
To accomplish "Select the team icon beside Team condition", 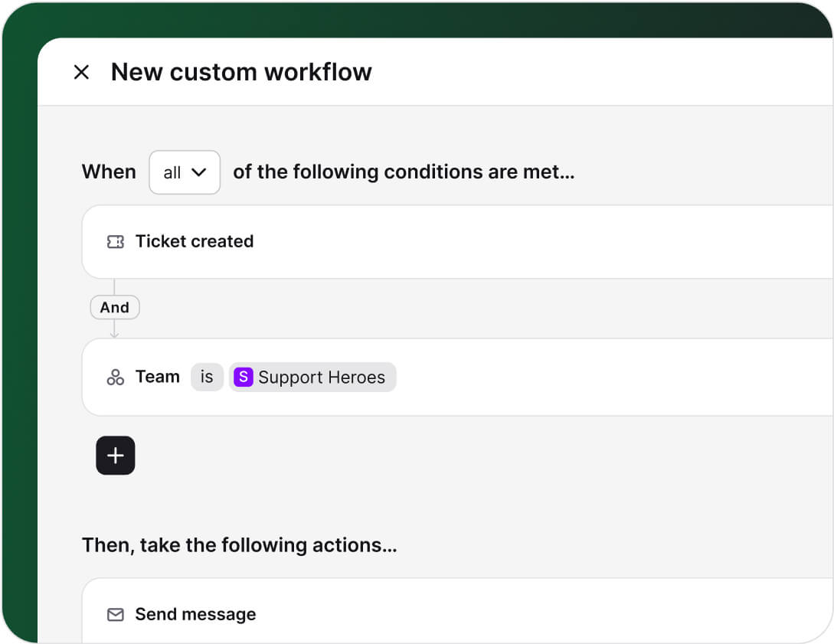I will pos(115,377).
